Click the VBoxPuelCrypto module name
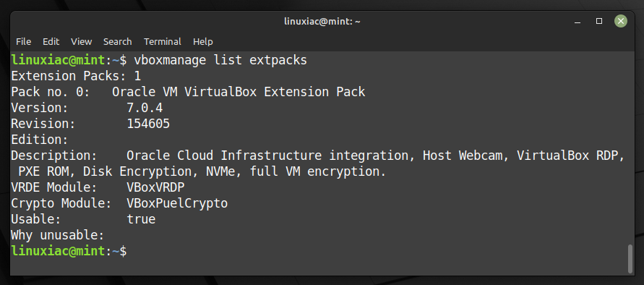This screenshot has height=285, width=644. pyautogui.click(x=177, y=203)
